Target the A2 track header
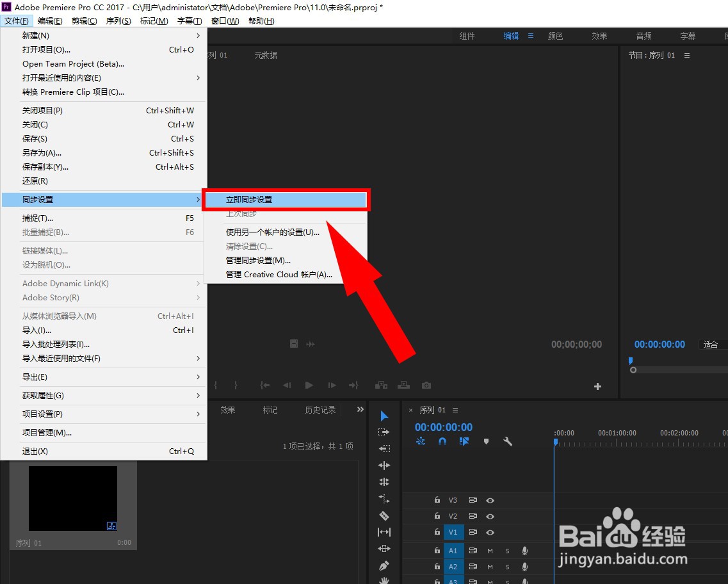 (x=453, y=566)
